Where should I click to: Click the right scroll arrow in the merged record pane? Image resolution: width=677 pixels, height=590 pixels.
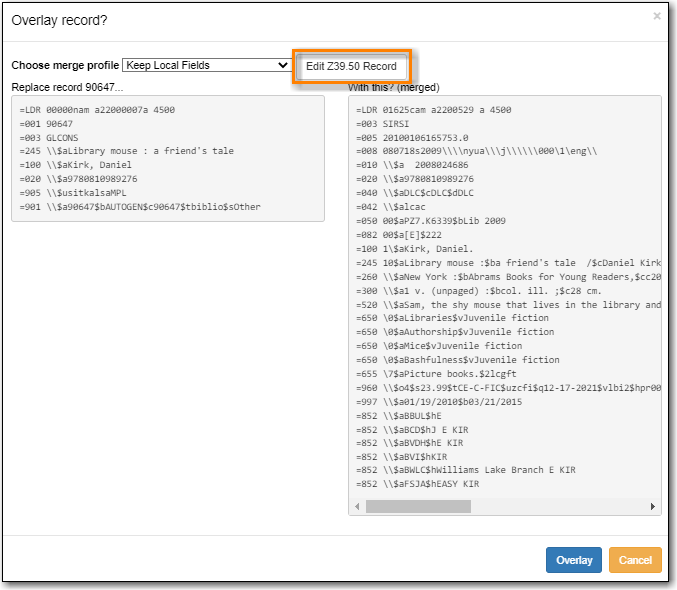(652, 506)
